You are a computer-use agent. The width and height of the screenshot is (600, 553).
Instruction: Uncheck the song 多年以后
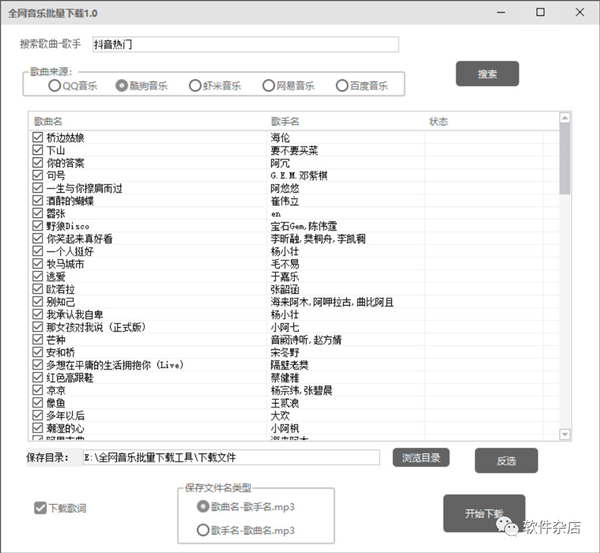(x=38, y=415)
